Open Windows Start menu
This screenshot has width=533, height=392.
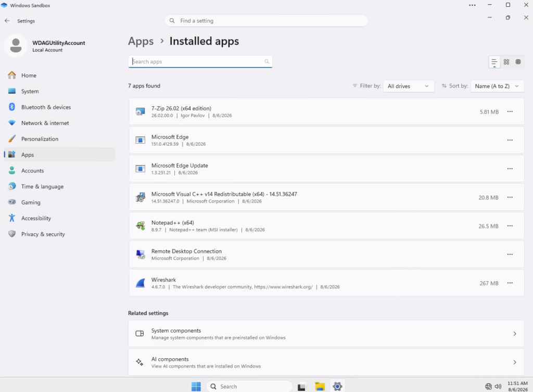(196, 386)
